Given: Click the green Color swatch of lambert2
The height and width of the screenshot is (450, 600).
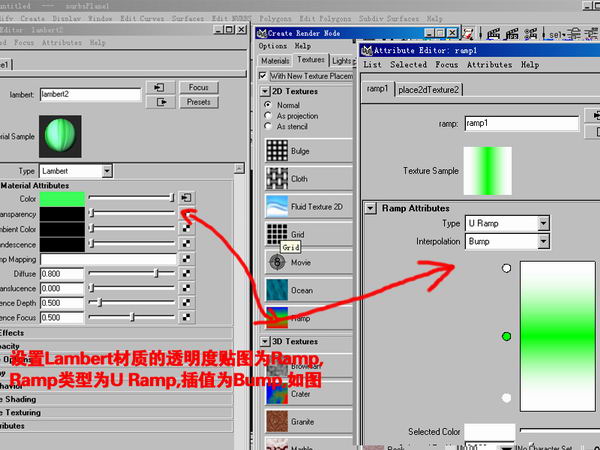Looking at the screenshot, I should point(62,199).
